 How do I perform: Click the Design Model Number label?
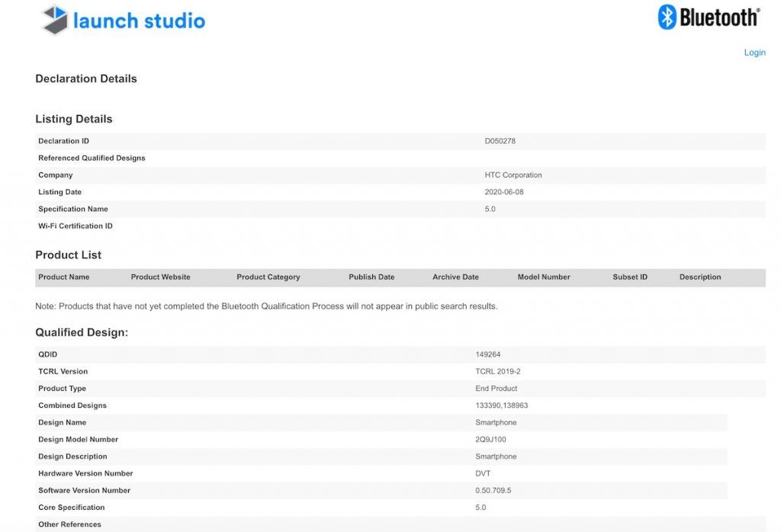(79, 440)
